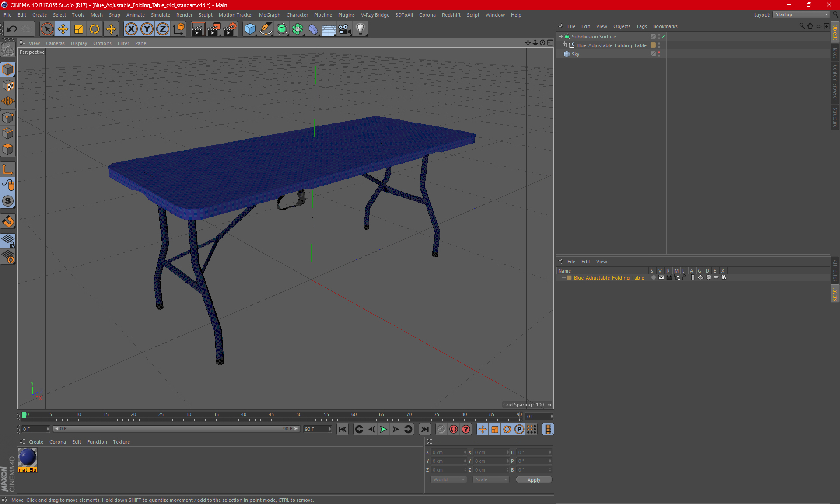
Task: Click the Undo arrow icon
Action: point(12,29)
